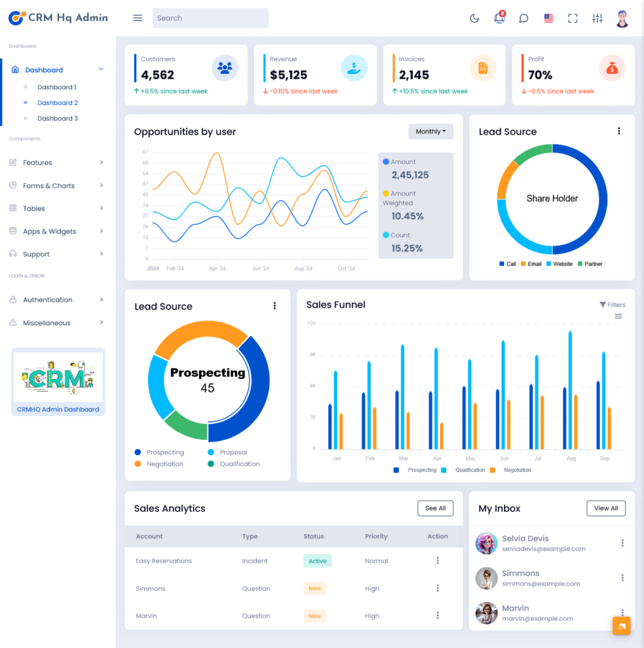Open Dashboard 1 from sidebar

click(56, 87)
